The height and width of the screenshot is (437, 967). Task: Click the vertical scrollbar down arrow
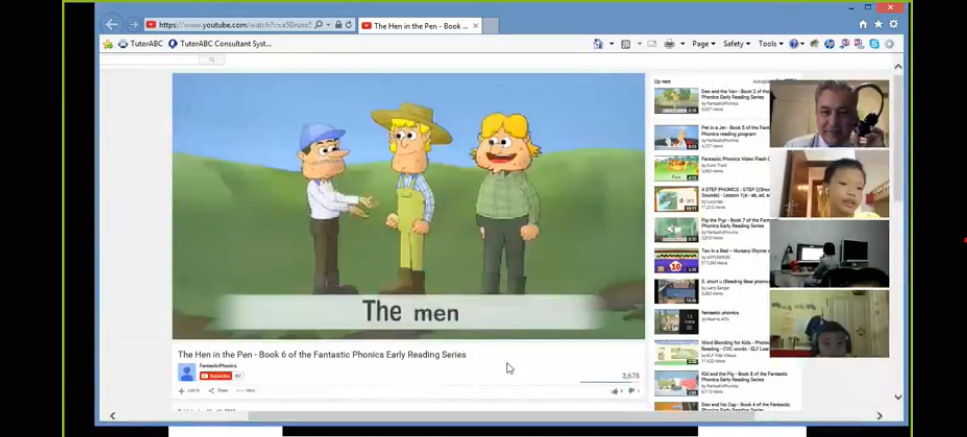coord(898,398)
